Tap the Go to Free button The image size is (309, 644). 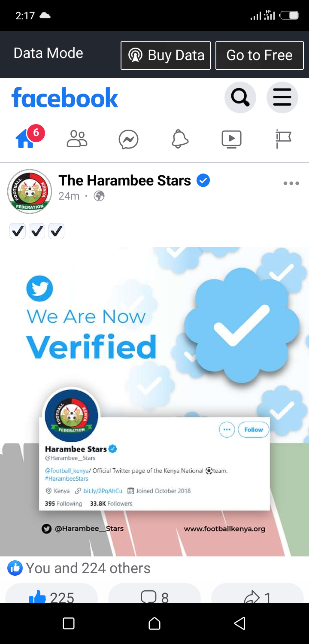[259, 55]
